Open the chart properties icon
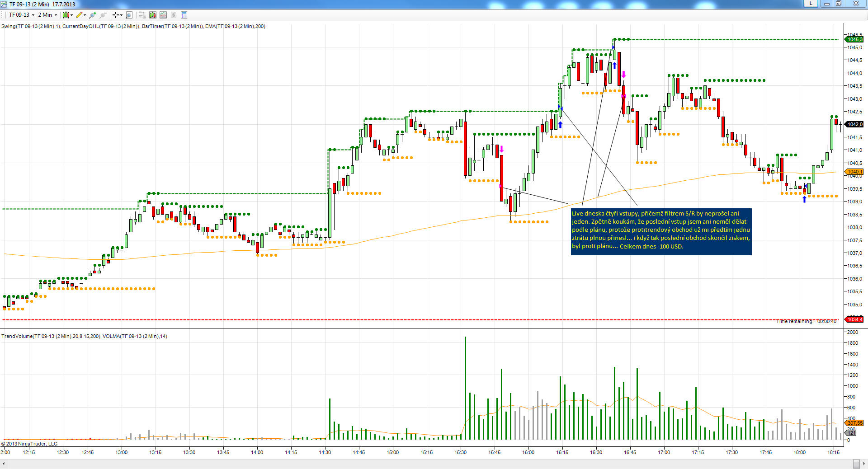 pyautogui.click(x=184, y=15)
